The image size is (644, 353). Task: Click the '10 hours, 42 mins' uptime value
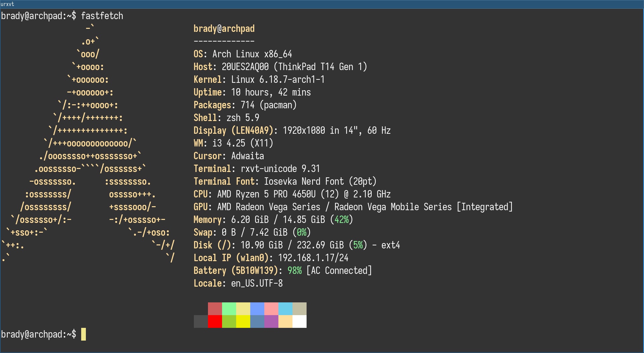pos(271,92)
